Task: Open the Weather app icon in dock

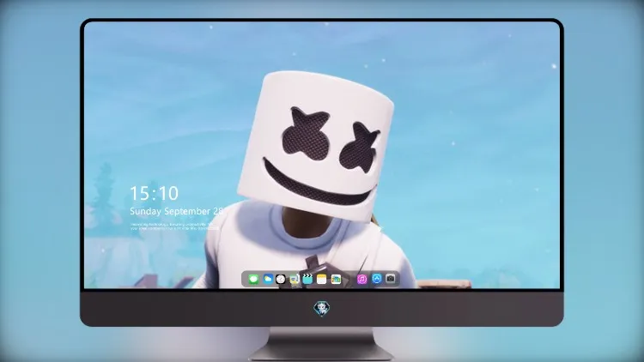Action: pos(268,279)
